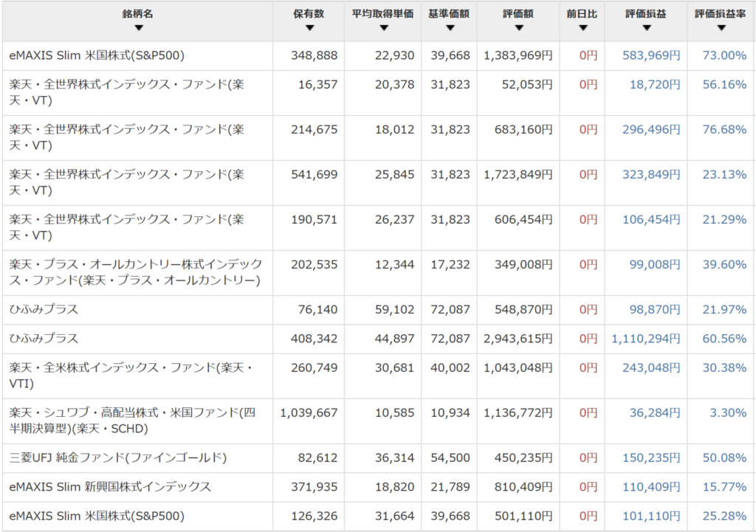Select the 2,943,615円 valuation cell
Image resolution: width=756 pixels, height=532 pixels.
point(518,339)
